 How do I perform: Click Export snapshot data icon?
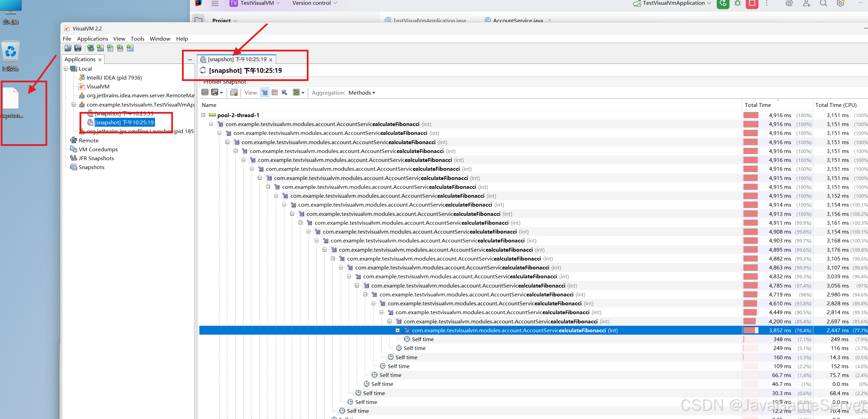(x=215, y=93)
